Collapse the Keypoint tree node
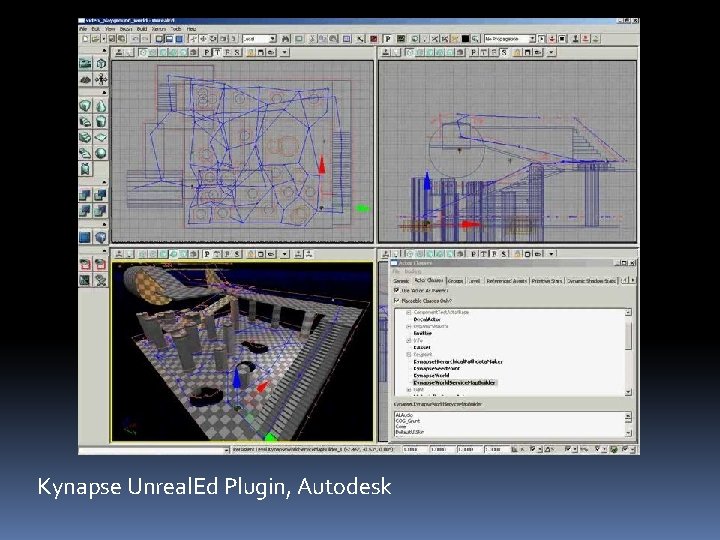Screen dimensions: 720x540 click(x=409, y=354)
